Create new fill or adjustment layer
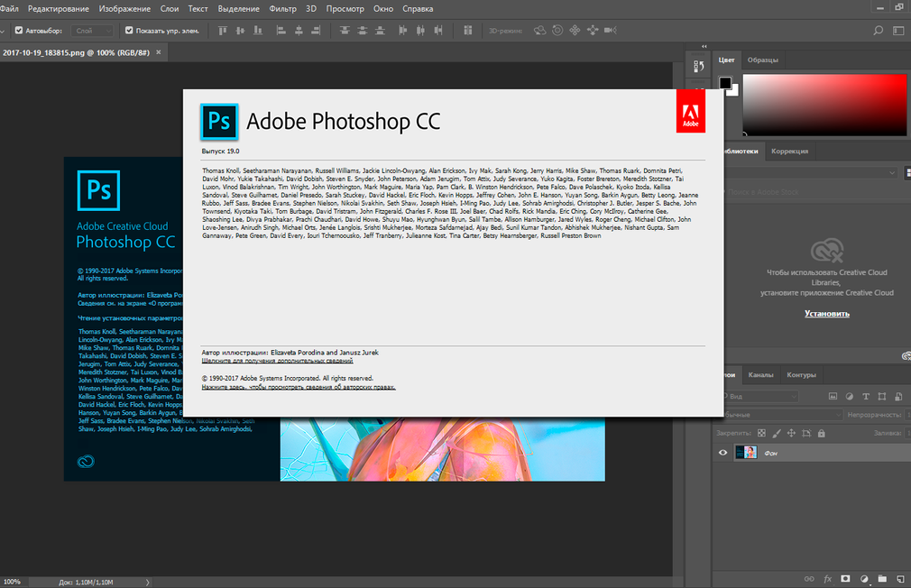 click(864, 579)
